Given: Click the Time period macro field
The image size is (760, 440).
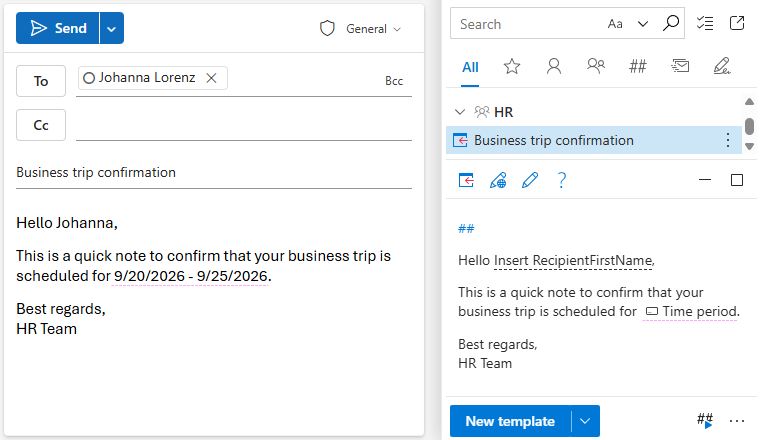Looking at the screenshot, I should [x=691, y=312].
